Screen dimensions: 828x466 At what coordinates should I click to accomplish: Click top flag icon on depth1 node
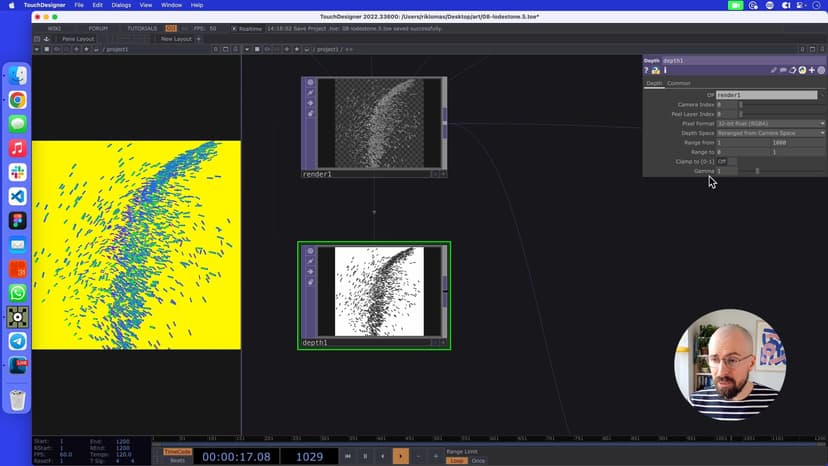[310, 250]
